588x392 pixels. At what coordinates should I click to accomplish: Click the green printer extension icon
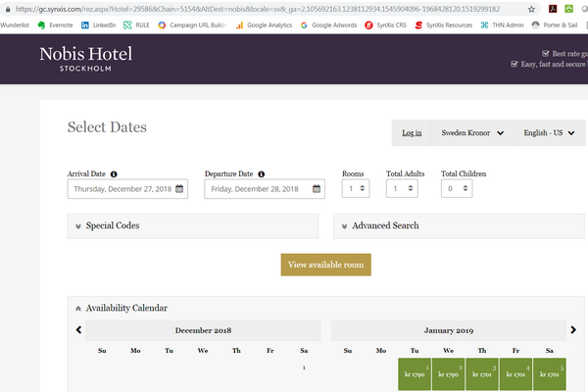(x=568, y=9)
